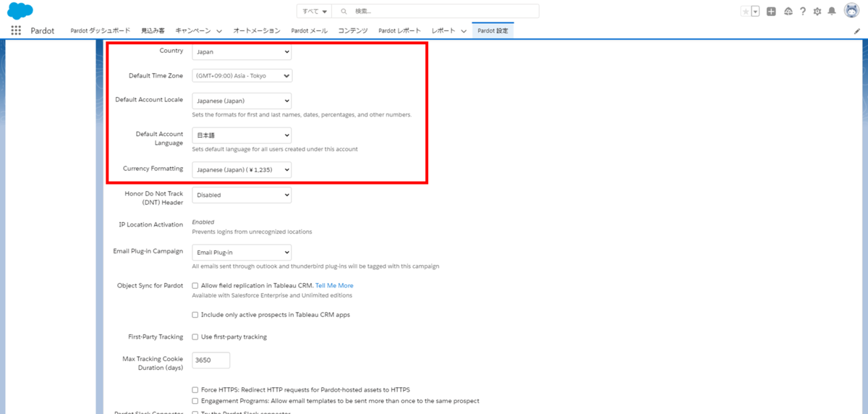Open the help question mark icon
868x414 pixels.
803,12
